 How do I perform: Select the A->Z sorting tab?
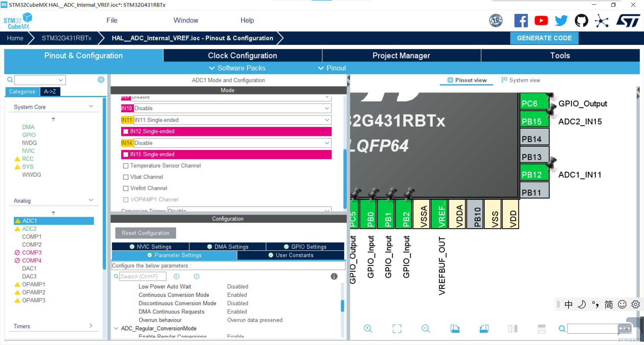click(50, 91)
